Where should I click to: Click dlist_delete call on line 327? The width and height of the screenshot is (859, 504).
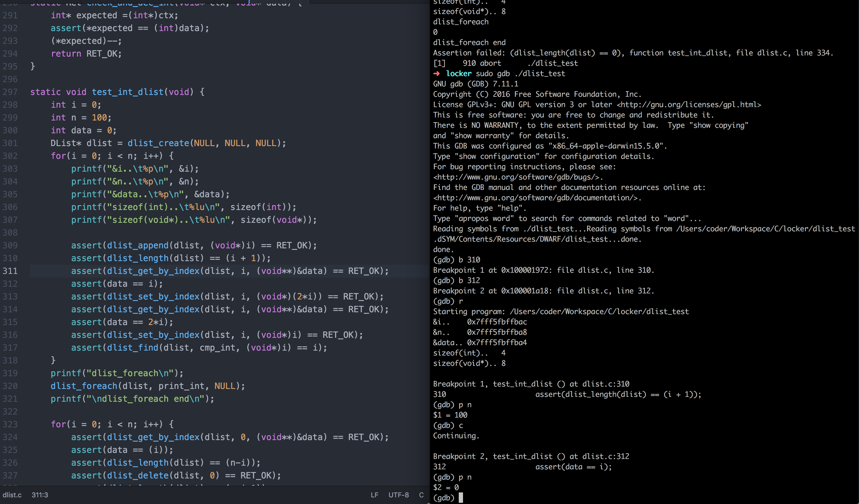pos(138,475)
